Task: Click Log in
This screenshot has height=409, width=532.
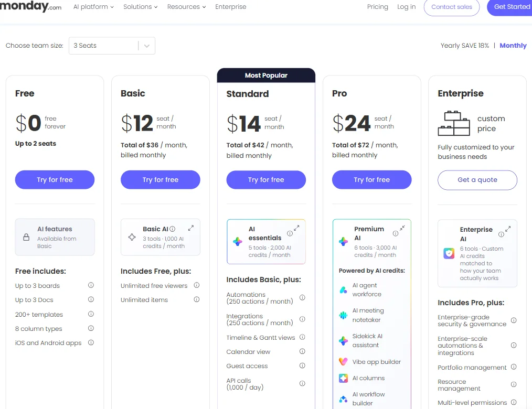Action: coord(407,7)
